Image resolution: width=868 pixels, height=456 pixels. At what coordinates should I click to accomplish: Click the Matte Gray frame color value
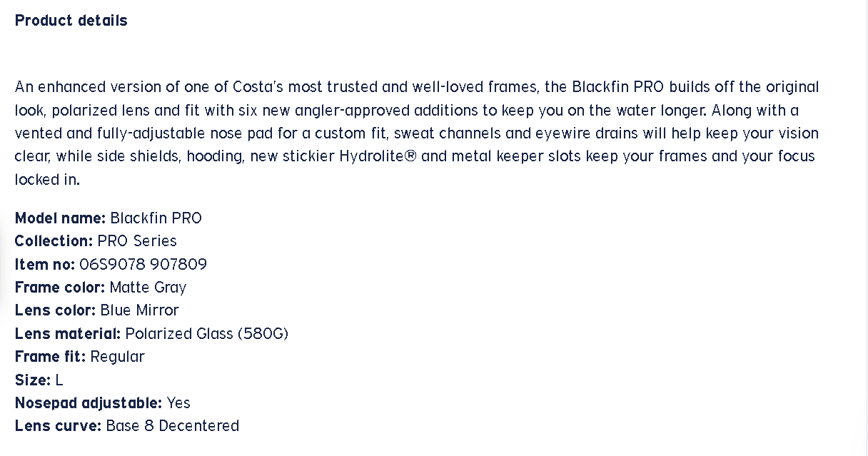coord(148,288)
